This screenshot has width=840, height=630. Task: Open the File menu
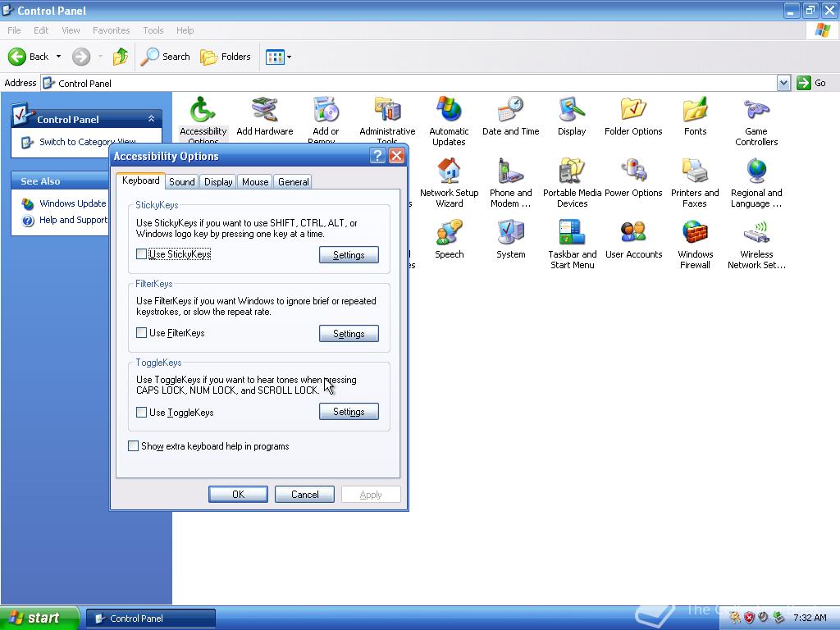click(15, 30)
